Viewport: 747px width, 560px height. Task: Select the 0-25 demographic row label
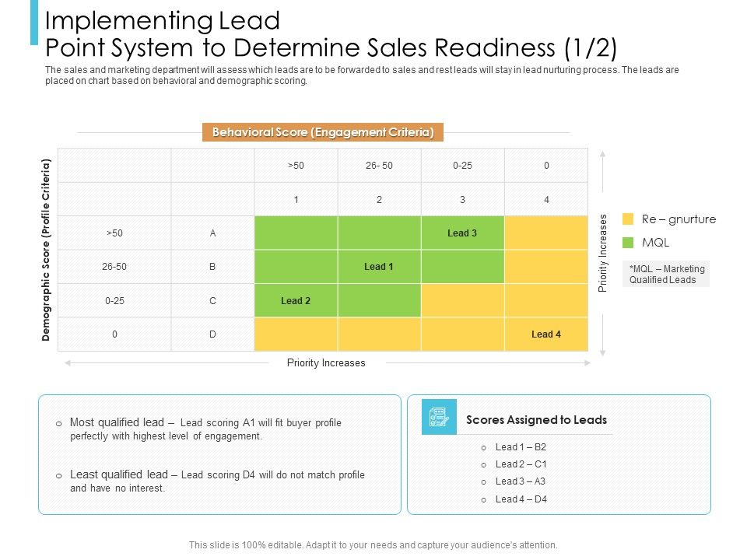[x=114, y=301]
